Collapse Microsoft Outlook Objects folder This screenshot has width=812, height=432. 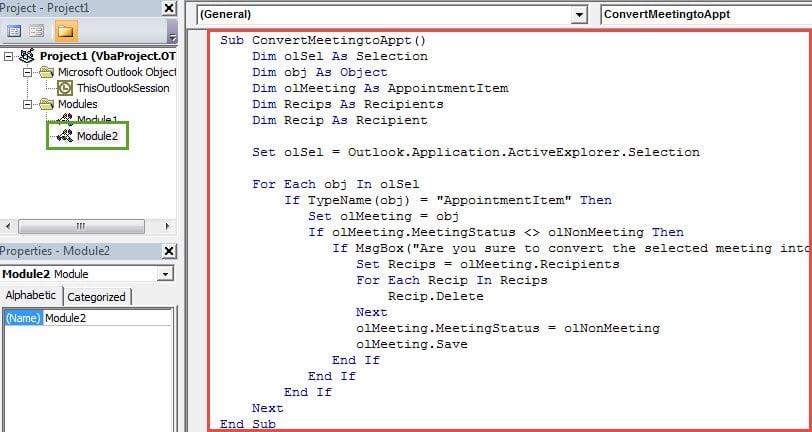tap(29, 72)
